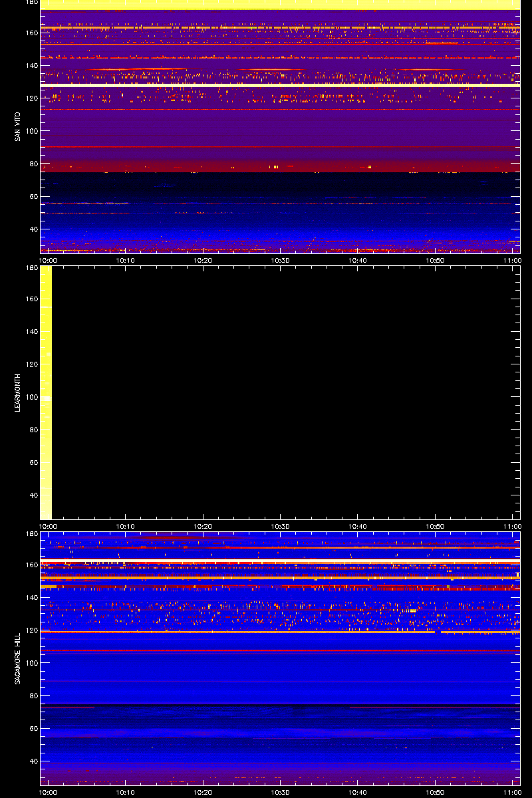Click 10:10 under the Sagamore Hill plot
532x798 pixels.
[x=126, y=793]
